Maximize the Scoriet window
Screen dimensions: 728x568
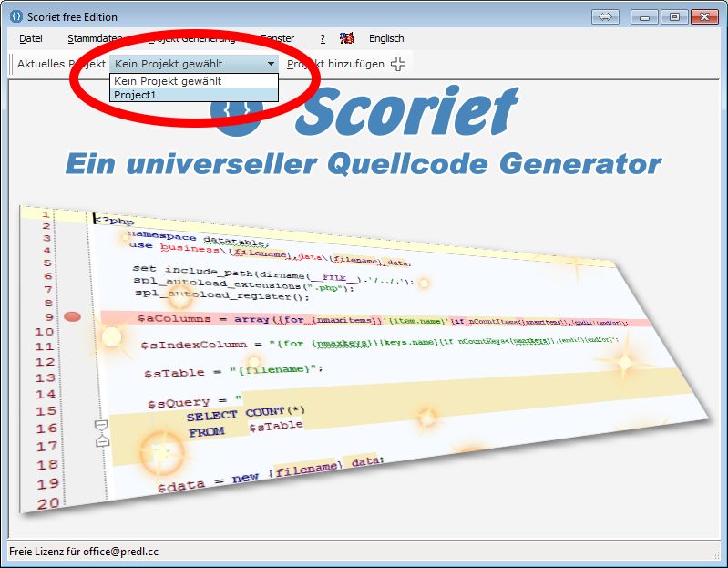pos(674,16)
